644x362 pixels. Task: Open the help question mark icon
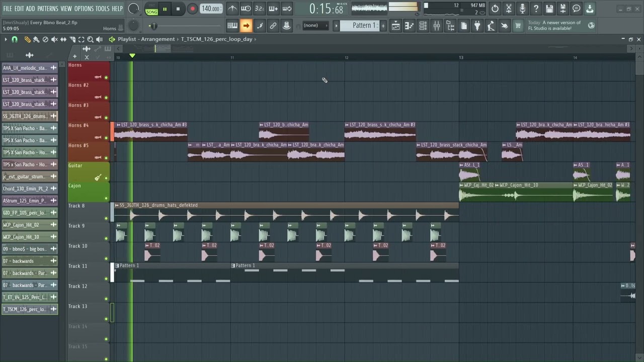coord(536,9)
